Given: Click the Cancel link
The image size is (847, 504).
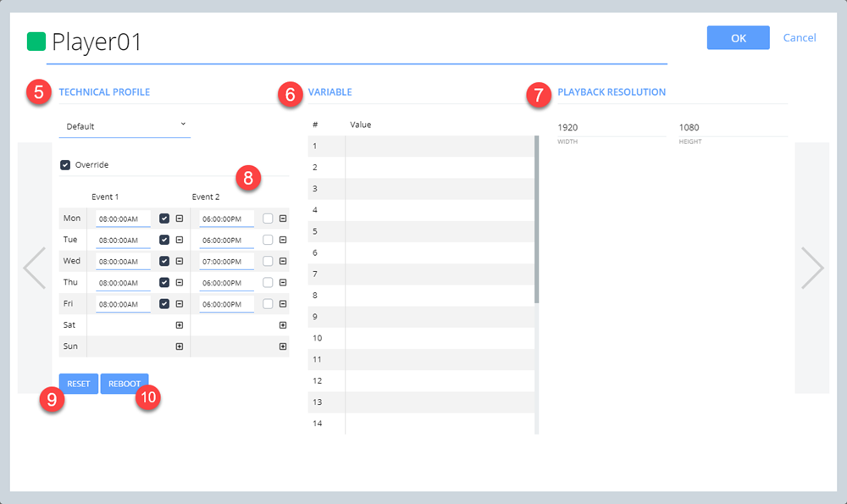Looking at the screenshot, I should 800,38.
